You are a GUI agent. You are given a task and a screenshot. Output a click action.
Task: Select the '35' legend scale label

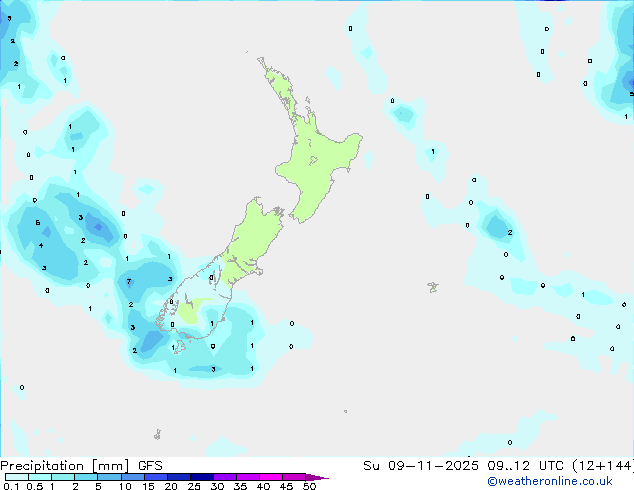coord(240,486)
